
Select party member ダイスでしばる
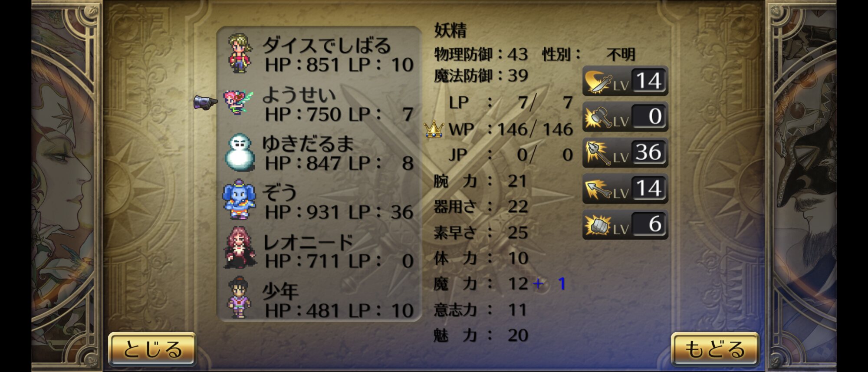coord(319,54)
